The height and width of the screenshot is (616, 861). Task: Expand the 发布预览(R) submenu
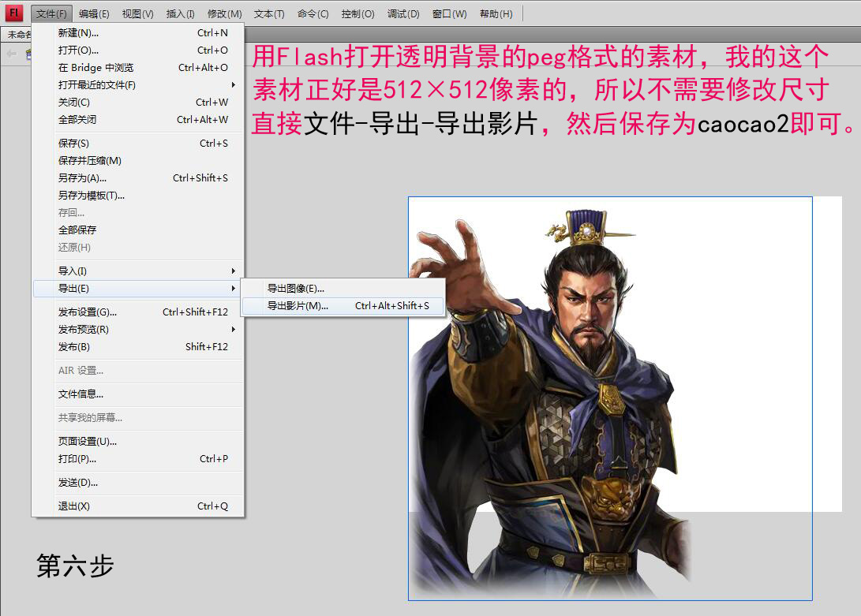pyautogui.click(x=138, y=330)
